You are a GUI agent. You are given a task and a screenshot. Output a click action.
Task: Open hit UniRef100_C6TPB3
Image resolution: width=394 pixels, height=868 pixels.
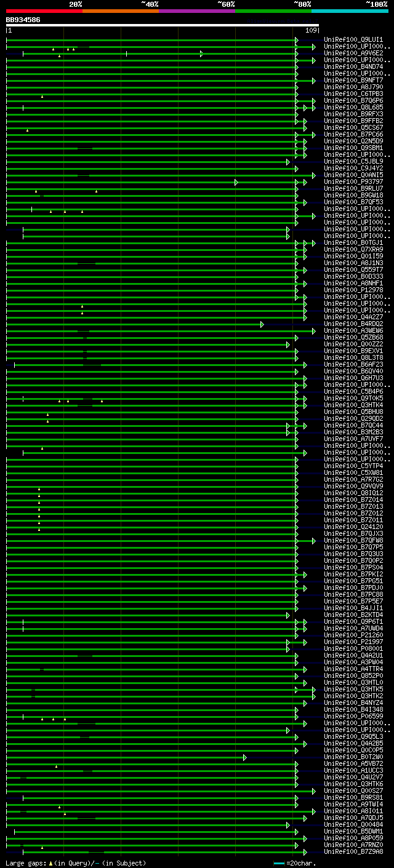(x=353, y=94)
